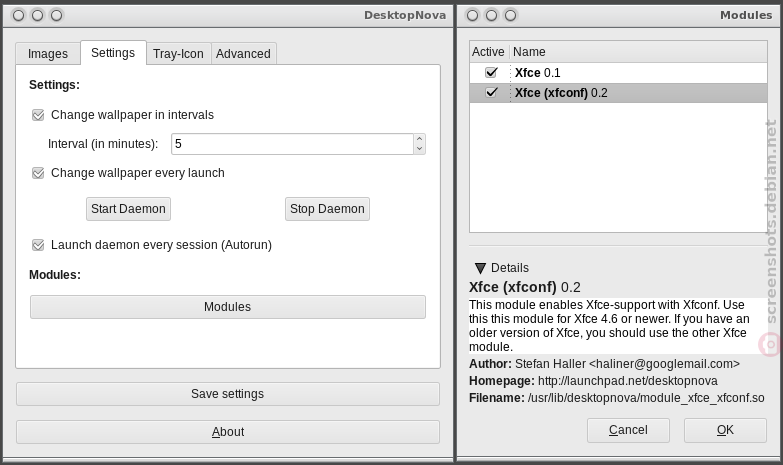Click Start Daemon button
This screenshot has width=783, height=465.
[x=128, y=209]
